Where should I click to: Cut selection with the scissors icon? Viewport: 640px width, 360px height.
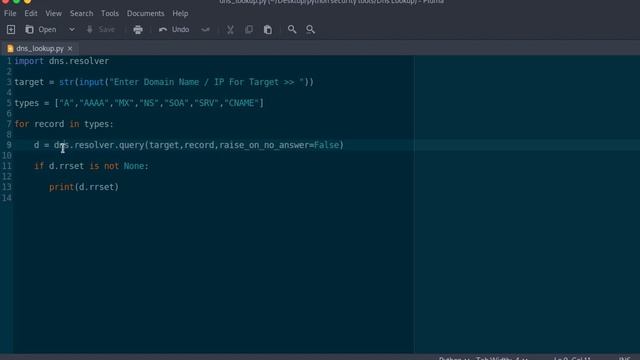click(230, 29)
